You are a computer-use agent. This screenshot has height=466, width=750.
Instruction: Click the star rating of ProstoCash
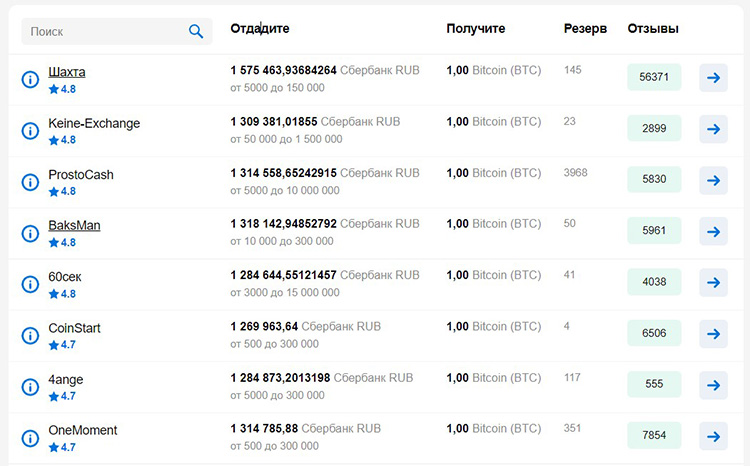point(62,191)
